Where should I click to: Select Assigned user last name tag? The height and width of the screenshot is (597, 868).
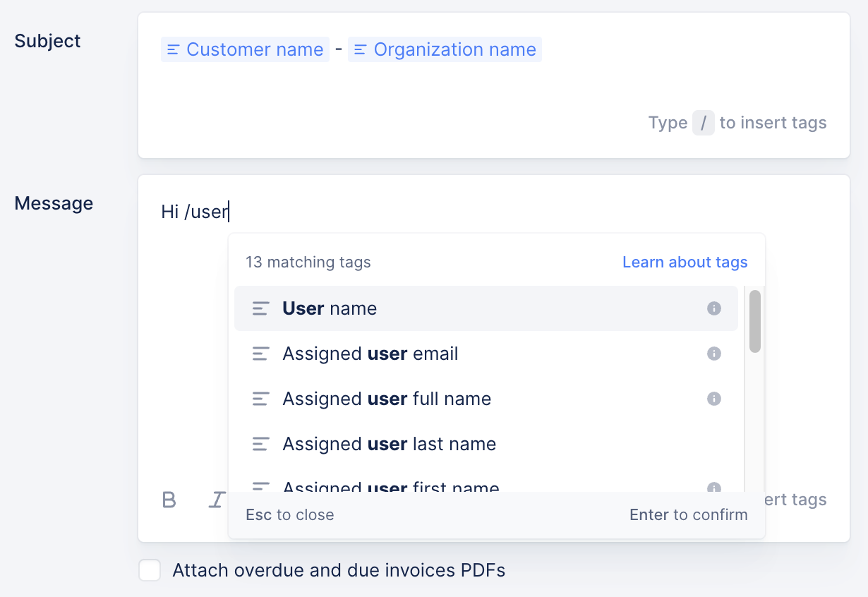(x=389, y=444)
